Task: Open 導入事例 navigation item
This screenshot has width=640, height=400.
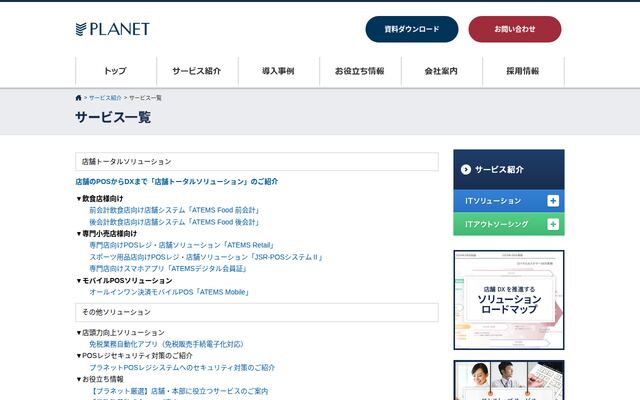Action: tap(278, 71)
